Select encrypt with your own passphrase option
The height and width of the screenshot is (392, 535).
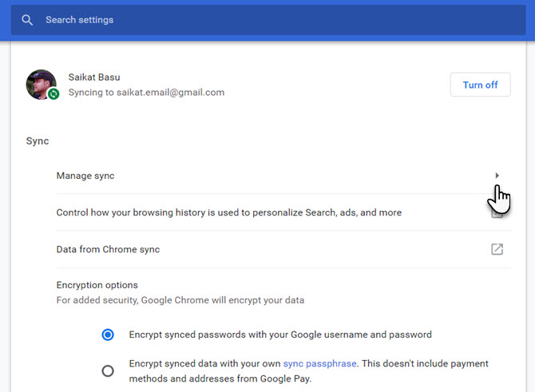(108, 370)
